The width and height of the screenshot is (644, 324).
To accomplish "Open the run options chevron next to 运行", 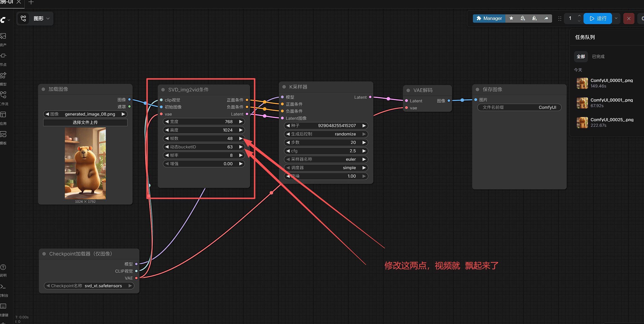I will coord(616,18).
